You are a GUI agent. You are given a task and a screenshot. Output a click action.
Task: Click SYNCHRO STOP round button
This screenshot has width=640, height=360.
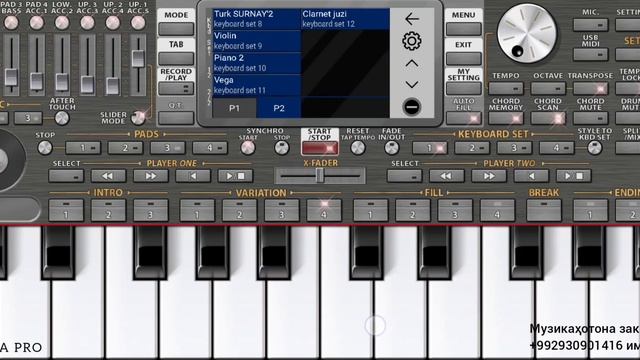click(x=282, y=148)
